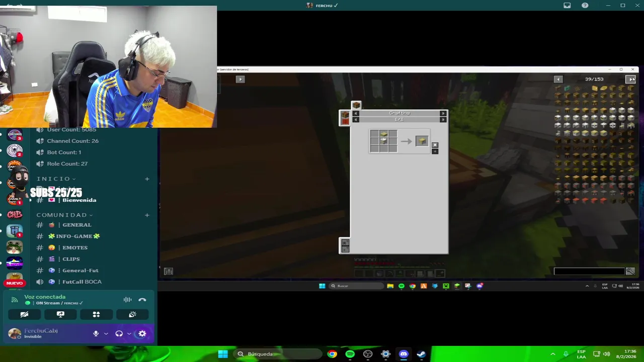Open the Discord soundboard button
This screenshot has height=362, width=644.
[x=132, y=314]
